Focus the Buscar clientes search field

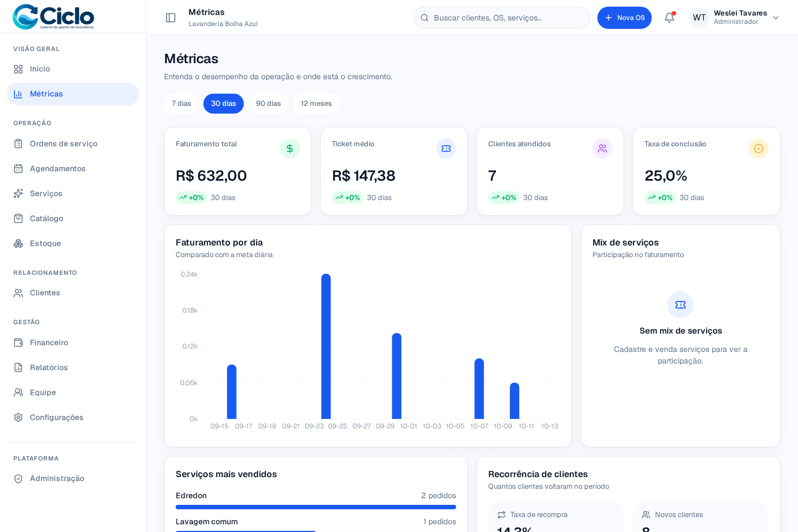pos(502,18)
